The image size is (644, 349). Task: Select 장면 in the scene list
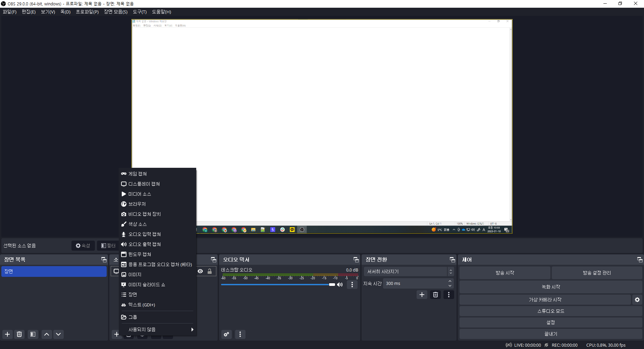tap(54, 271)
